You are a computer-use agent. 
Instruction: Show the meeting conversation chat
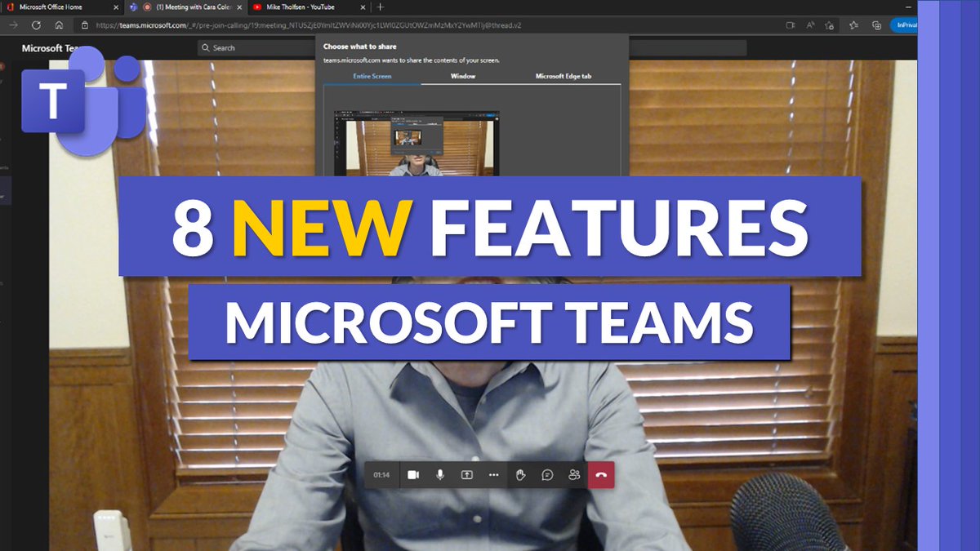pyautogui.click(x=548, y=474)
